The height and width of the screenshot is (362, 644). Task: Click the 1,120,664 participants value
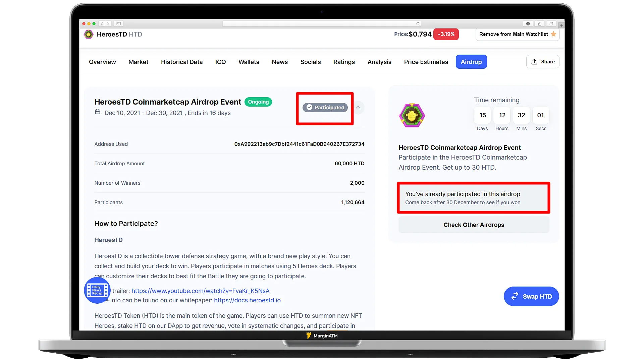353,202
